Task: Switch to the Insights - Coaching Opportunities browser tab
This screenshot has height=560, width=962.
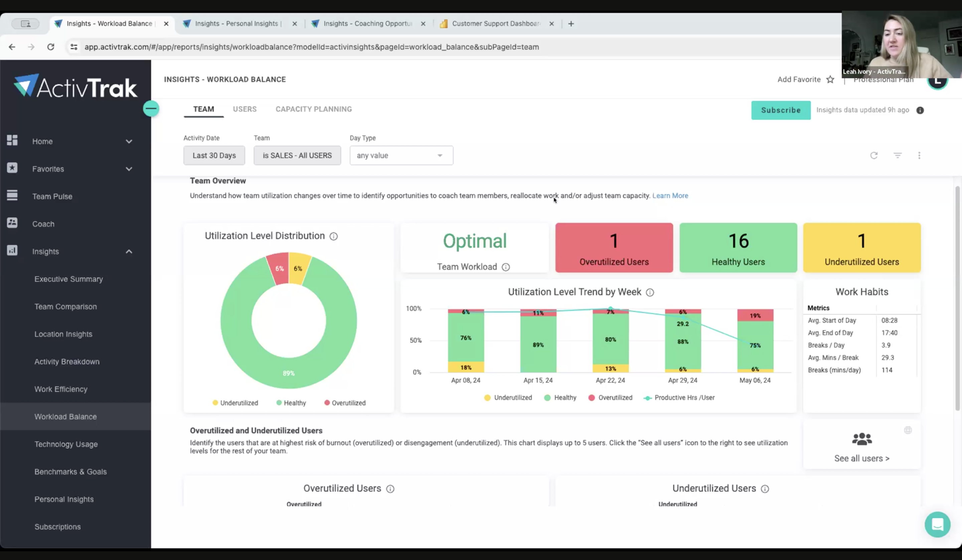Action: 368,24
